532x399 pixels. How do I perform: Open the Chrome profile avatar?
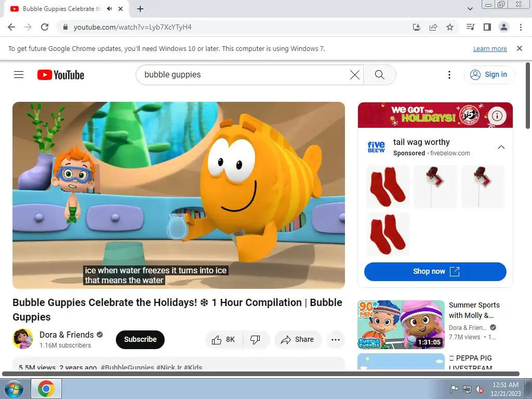click(504, 27)
